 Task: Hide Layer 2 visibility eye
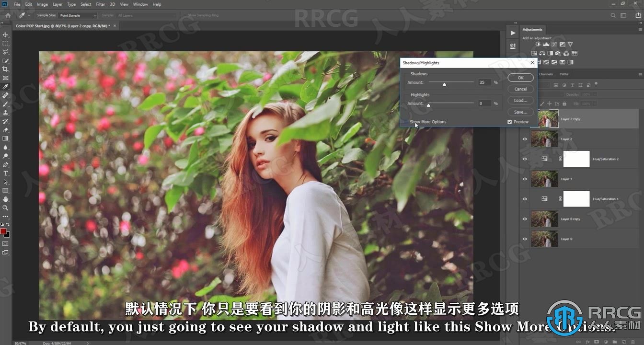tap(525, 139)
